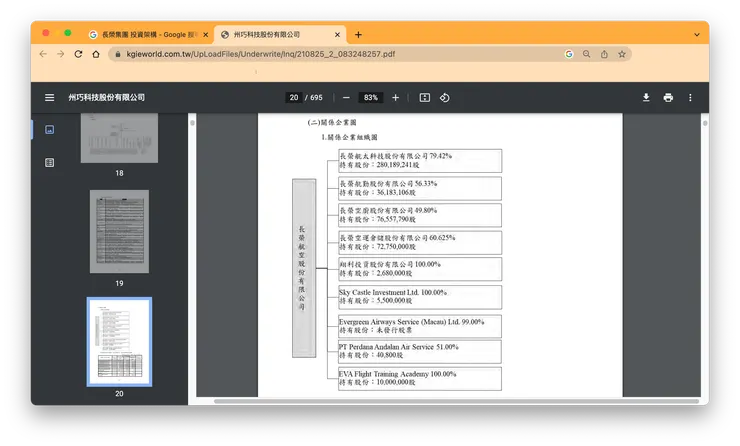This screenshot has height=446, width=740.
Task: Open page 19 thumbnail
Action: tap(119, 231)
